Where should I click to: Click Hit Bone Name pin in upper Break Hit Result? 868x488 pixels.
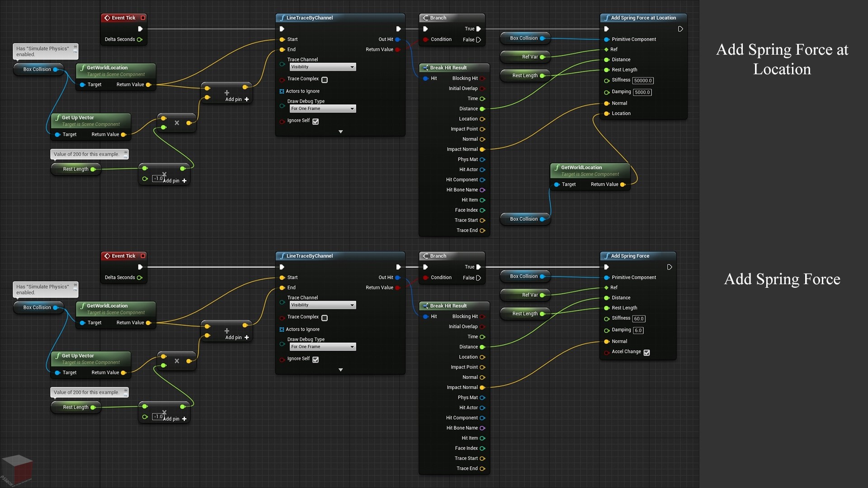482,190
